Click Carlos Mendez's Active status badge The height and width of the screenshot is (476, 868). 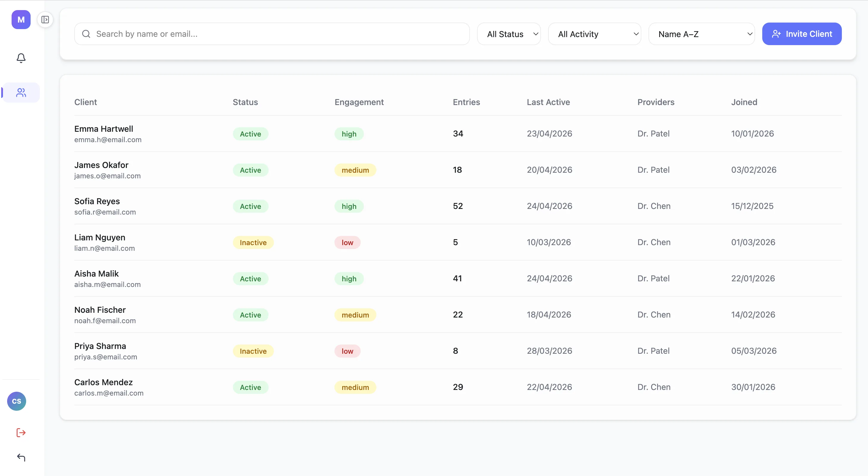(x=250, y=387)
